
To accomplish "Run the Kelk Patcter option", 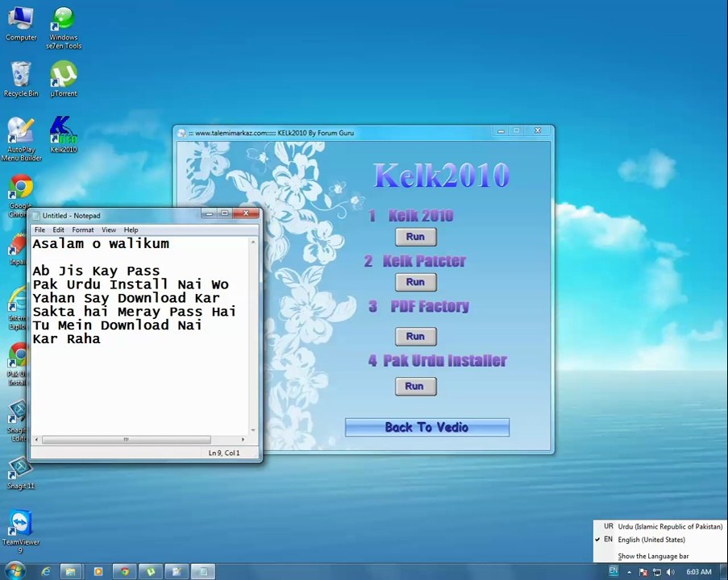I will click(x=415, y=282).
